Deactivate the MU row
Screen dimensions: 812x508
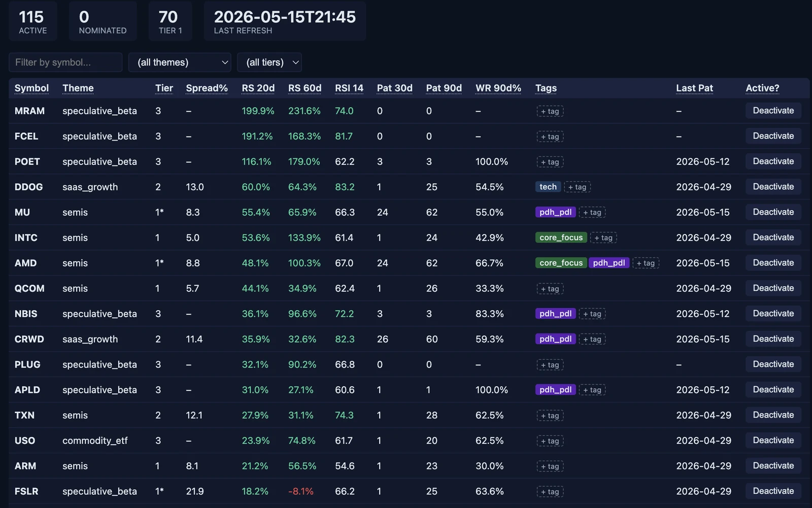point(773,212)
